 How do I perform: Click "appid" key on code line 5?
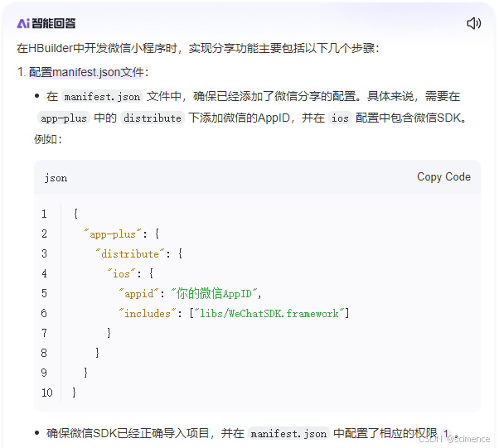[x=138, y=293]
